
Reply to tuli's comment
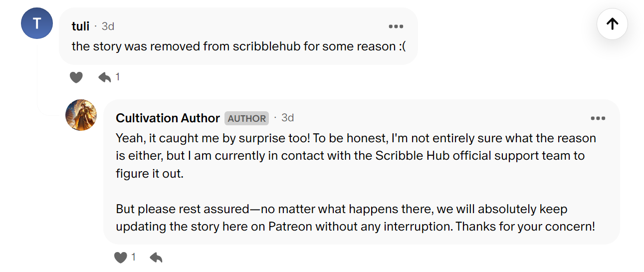point(104,77)
